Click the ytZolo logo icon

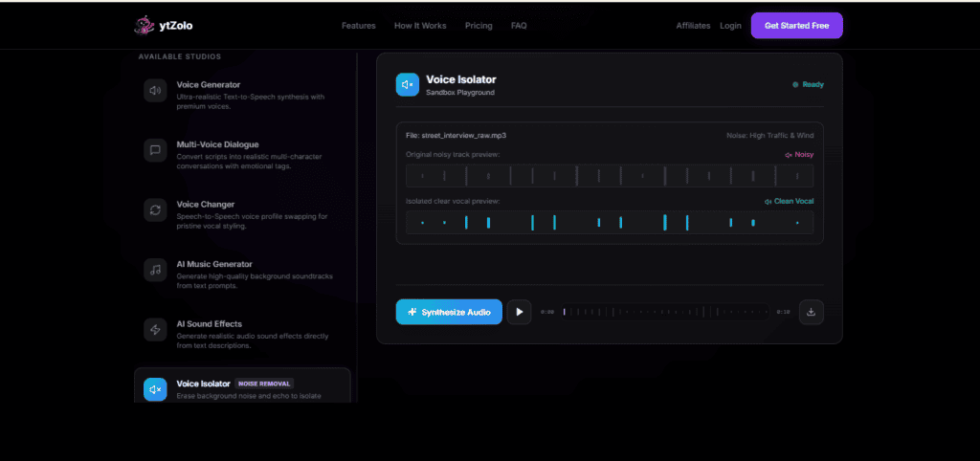(145, 26)
